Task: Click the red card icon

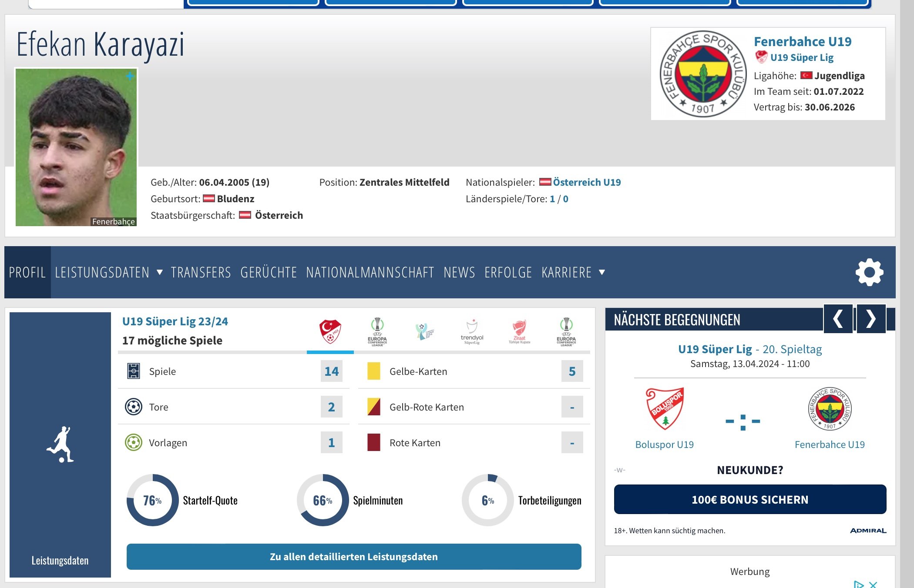Action: (x=373, y=442)
